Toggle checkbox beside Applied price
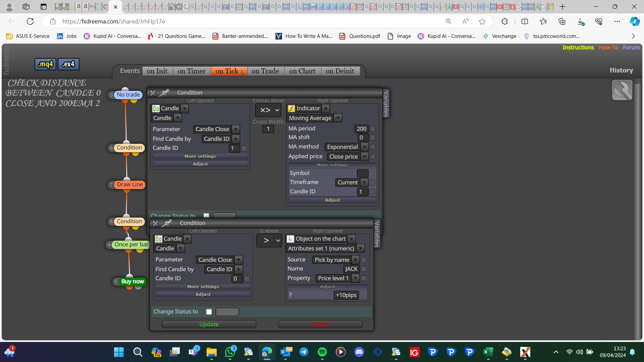This screenshot has width=644, height=362. (373, 157)
